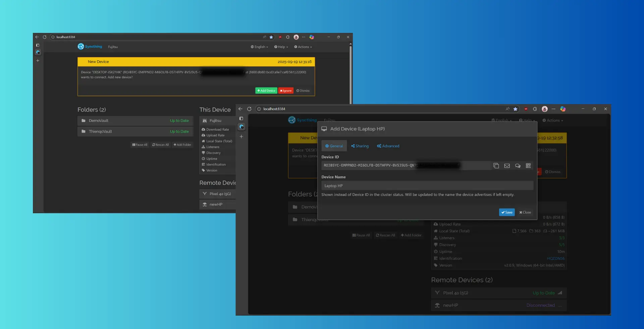Show the QR code for Device ID

click(x=528, y=166)
